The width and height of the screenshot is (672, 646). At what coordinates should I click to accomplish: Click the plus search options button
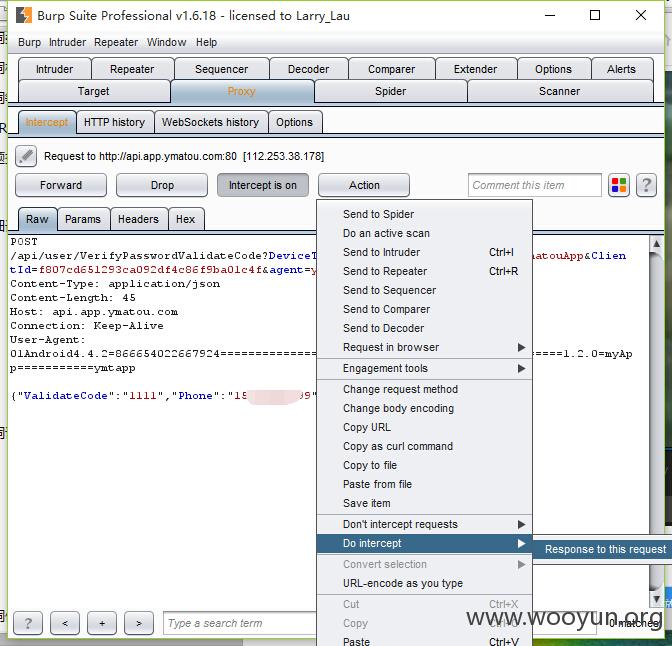click(102, 623)
